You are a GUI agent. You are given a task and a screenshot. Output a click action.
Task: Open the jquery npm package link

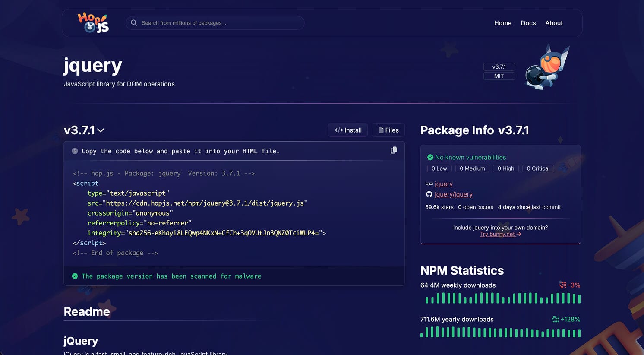click(444, 184)
